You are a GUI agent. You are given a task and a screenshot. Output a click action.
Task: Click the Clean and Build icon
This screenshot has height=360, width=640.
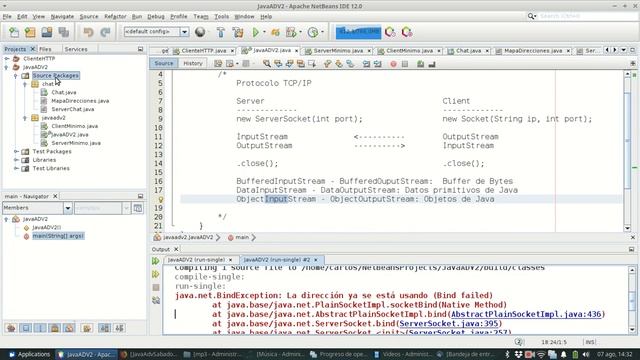(x=238, y=32)
